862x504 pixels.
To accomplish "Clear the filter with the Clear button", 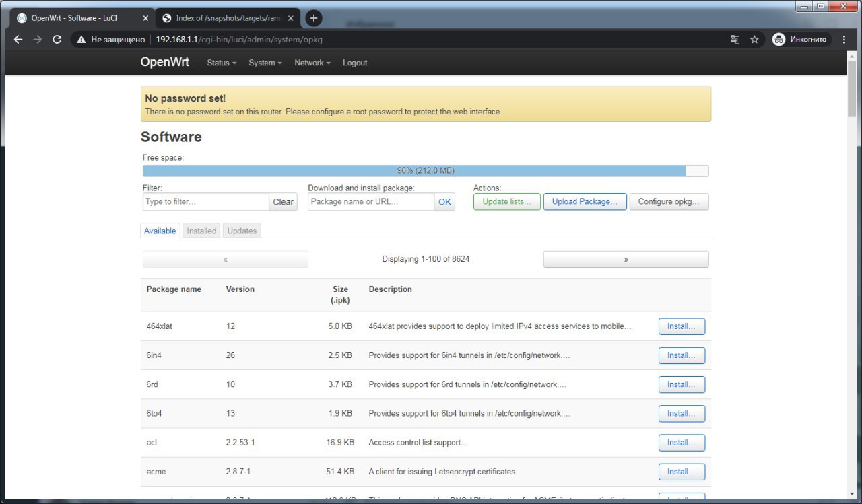I will click(284, 202).
